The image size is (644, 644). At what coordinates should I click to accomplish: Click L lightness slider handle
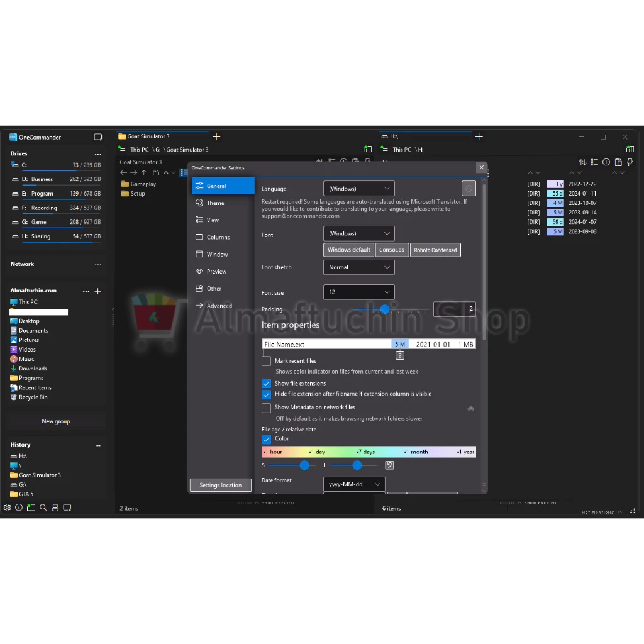coord(357,465)
